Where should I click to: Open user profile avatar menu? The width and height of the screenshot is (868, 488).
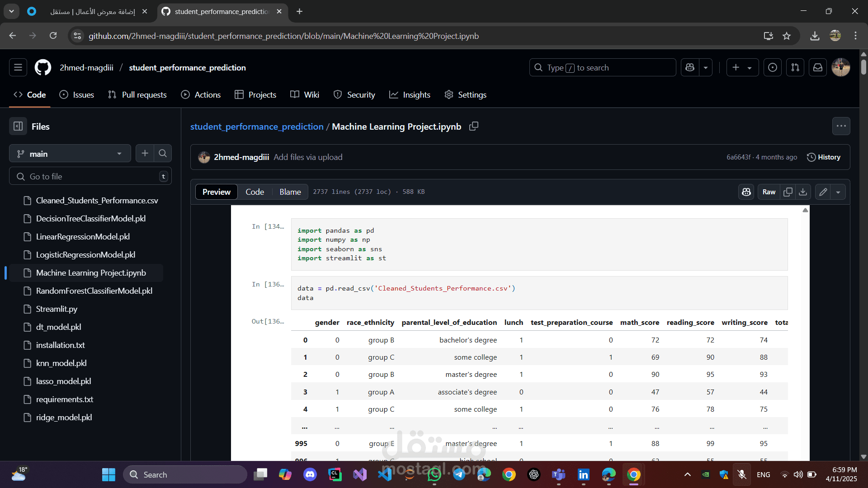click(841, 68)
